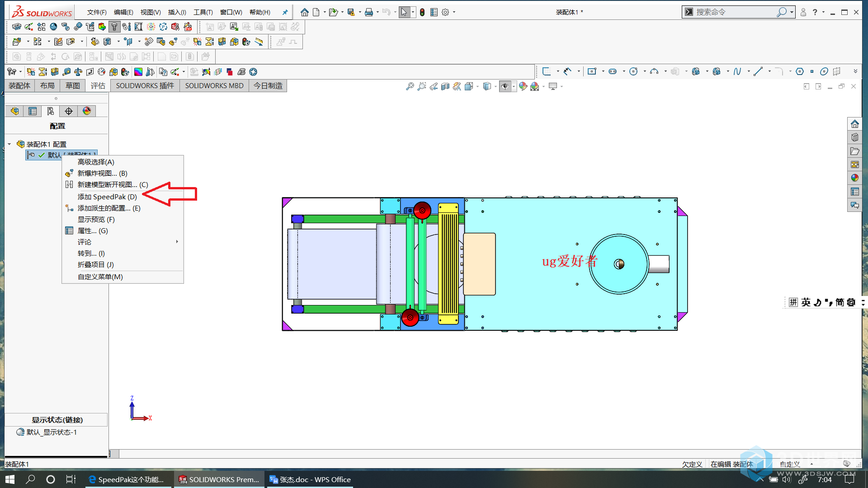Click the Zoom to Fit magnifier icon
Screen dimensions: 868x488
[410, 86]
